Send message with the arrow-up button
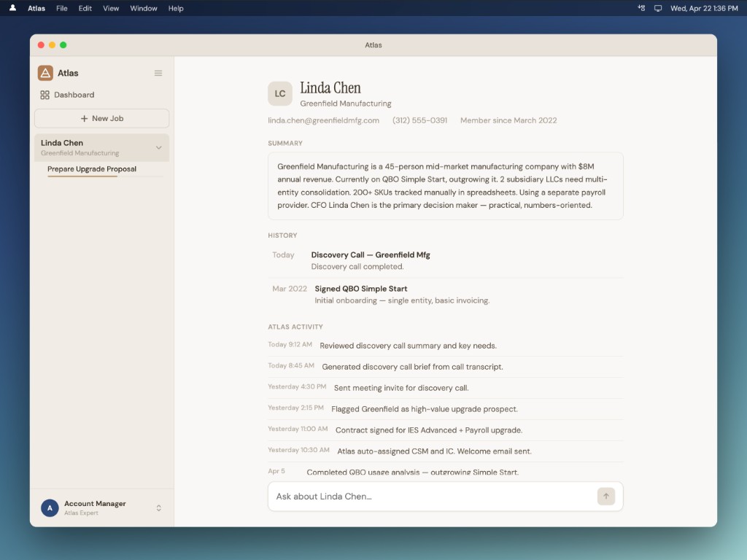 click(x=606, y=496)
